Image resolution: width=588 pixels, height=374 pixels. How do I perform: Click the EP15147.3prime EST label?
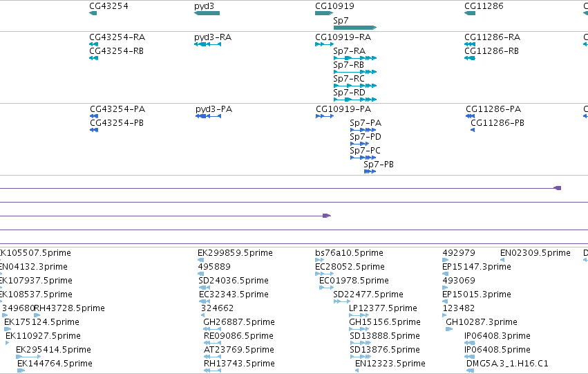point(477,267)
